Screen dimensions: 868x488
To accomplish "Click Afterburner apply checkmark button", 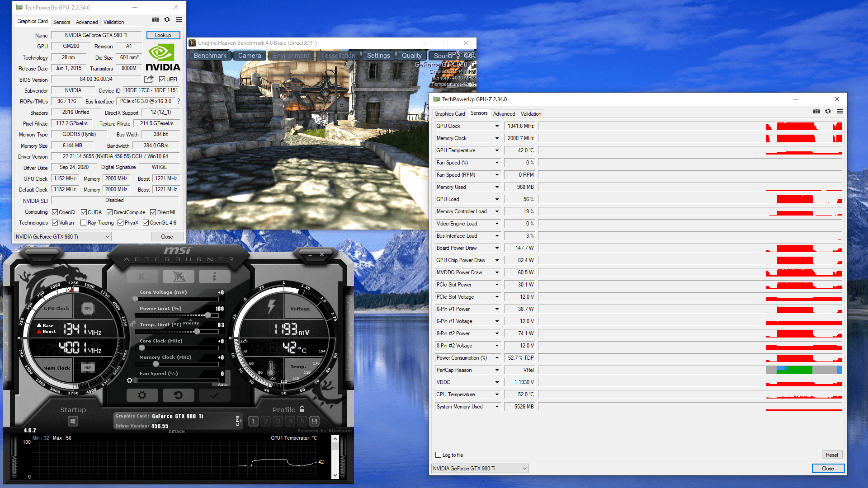I will [215, 395].
